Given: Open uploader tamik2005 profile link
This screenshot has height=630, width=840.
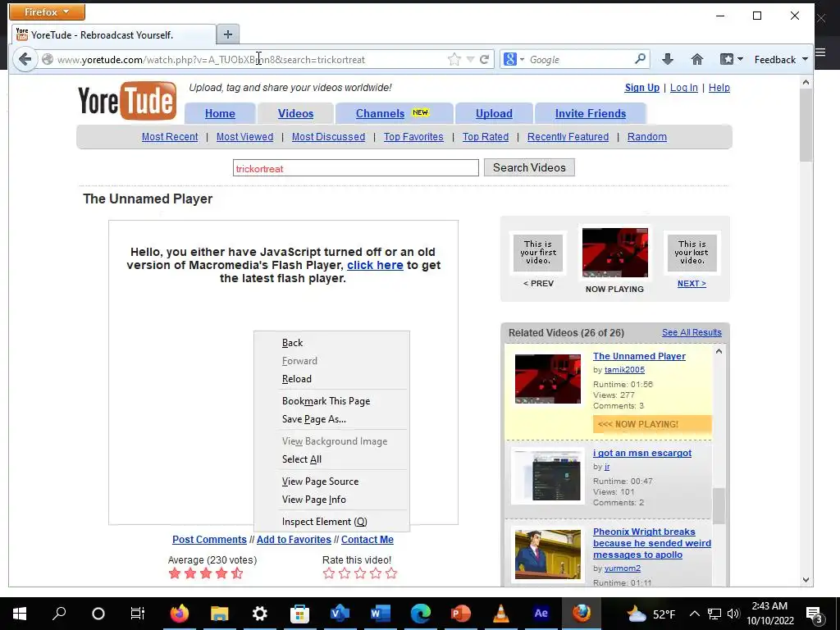Looking at the screenshot, I should (624, 370).
